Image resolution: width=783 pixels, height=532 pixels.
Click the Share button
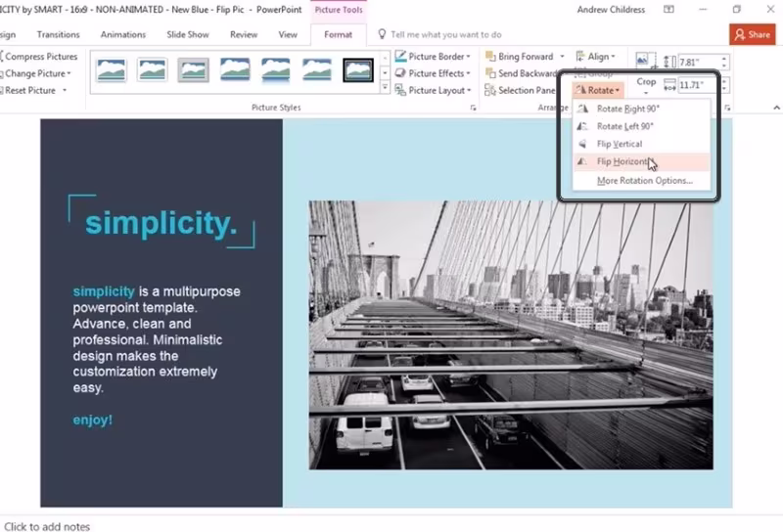(753, 34)
